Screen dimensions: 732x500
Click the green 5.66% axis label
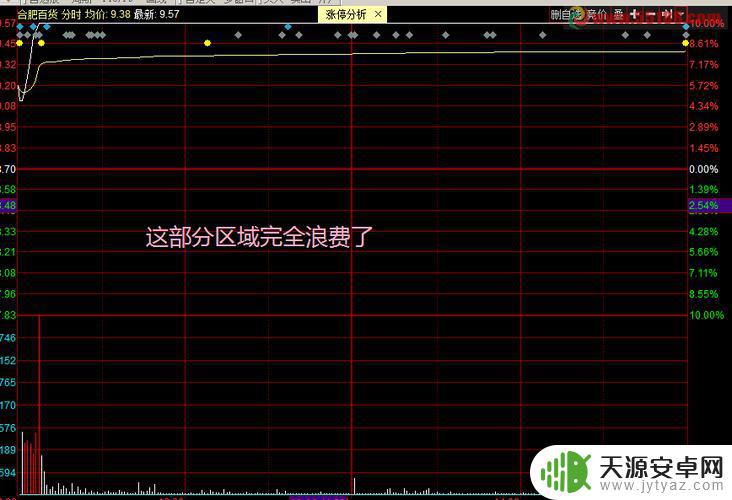[x=704, y=252]
